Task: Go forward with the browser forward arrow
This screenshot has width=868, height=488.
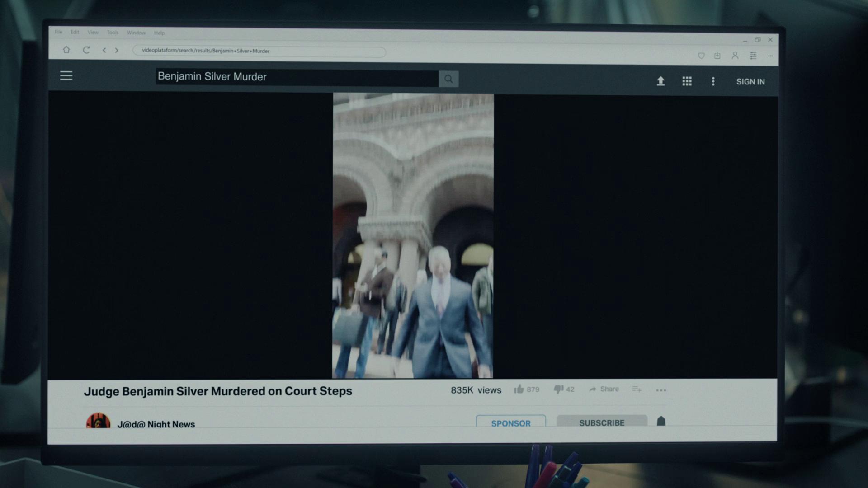Action: (x=117, y=50)
